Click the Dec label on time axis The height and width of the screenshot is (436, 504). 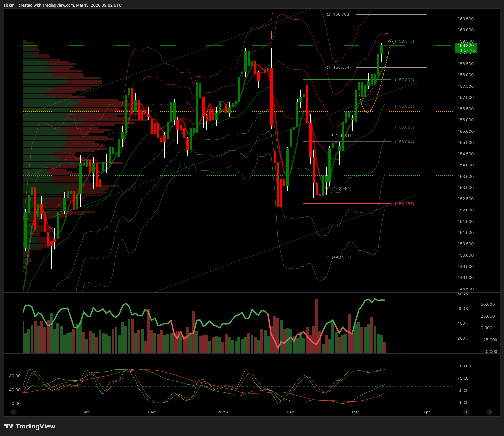151,412
